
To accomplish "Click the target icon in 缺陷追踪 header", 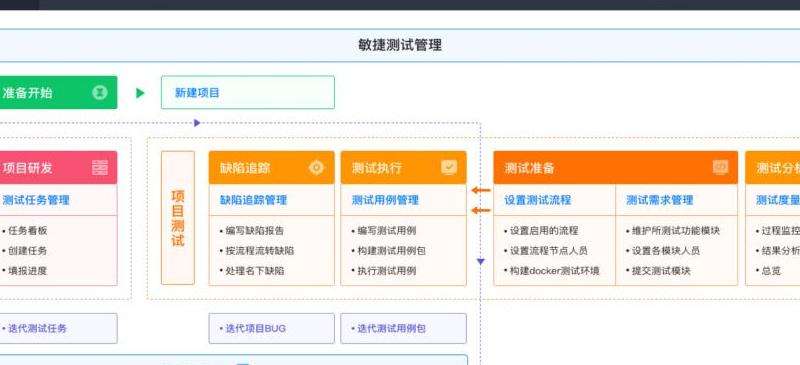I will (x=317, y=167).
